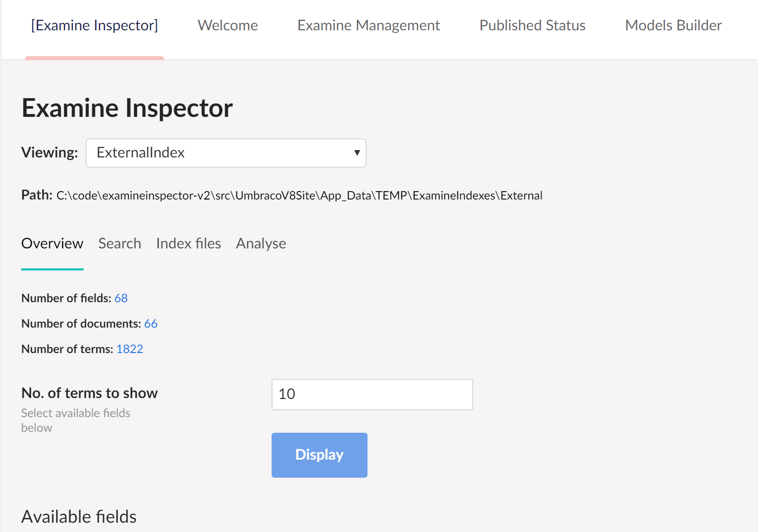Select the Overview sub-tab
This screenshot has width=758, height=532.
(x=52, y=244)
